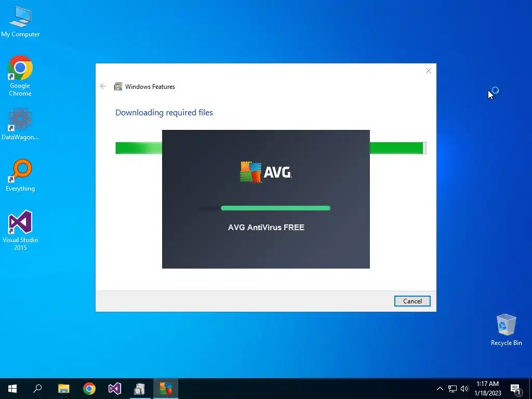Click the Windows Features green progress bar
Image resolution: width=532 pixels, height=399 pixels.
(271, 148)
